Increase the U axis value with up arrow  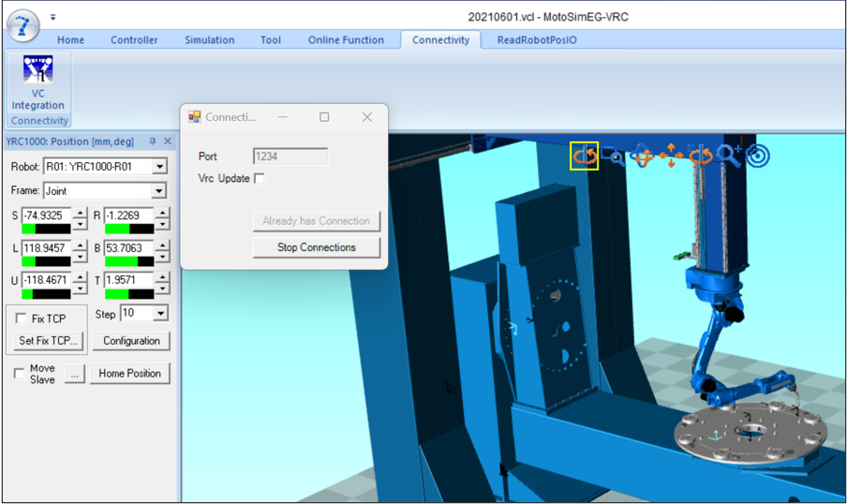pos(80,276)
